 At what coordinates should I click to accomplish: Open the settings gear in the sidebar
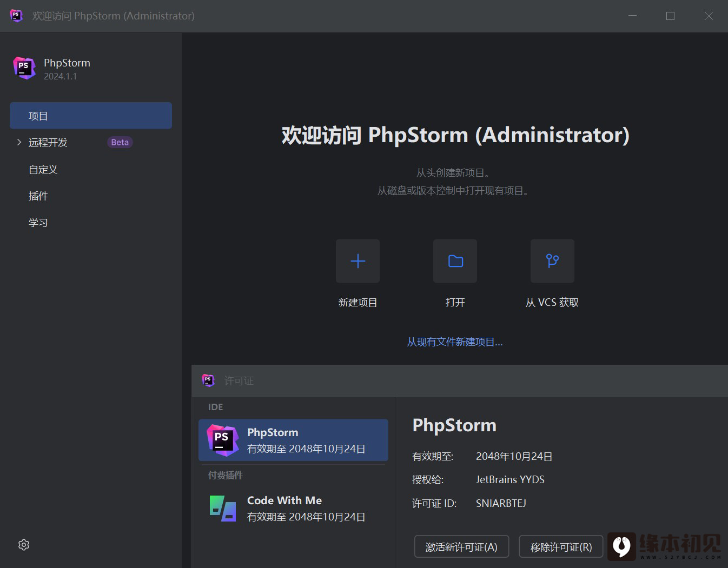(x=24, y=545)
